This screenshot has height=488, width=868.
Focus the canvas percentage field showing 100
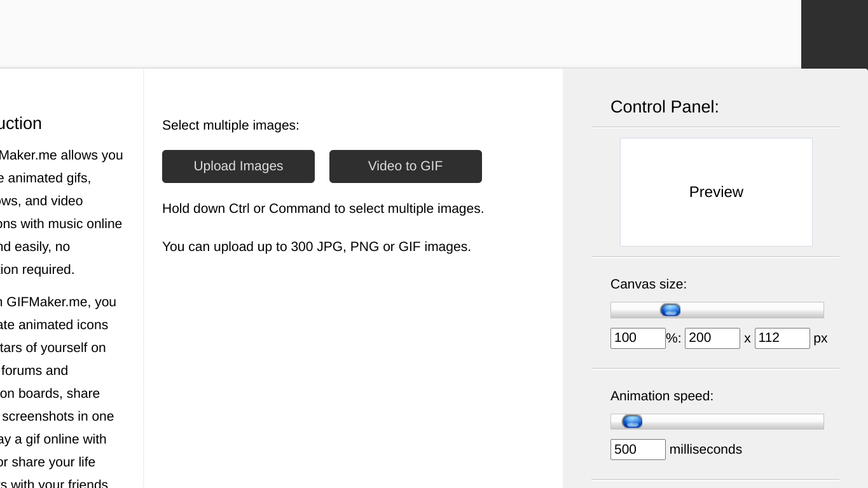click(x=638, y=338)
